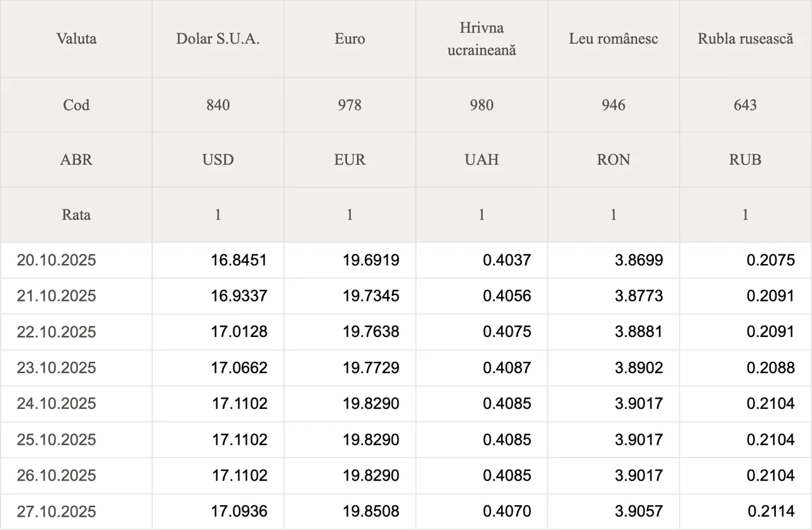Select the UAH rate 0.4075

tap(507, 332)
